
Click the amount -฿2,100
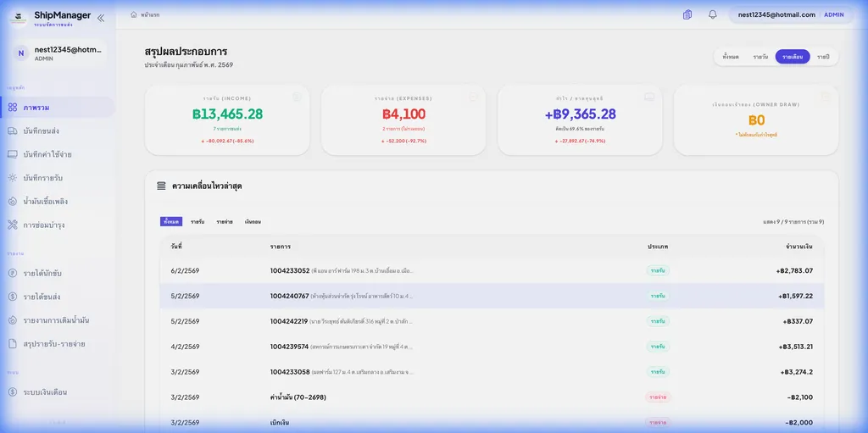coord(800,397)
